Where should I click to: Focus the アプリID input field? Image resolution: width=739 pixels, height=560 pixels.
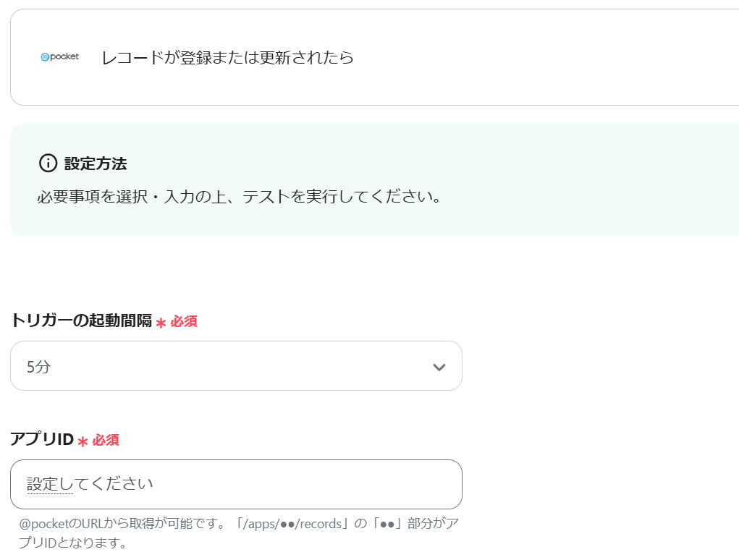pyautogui.click(x=236, y=484)
